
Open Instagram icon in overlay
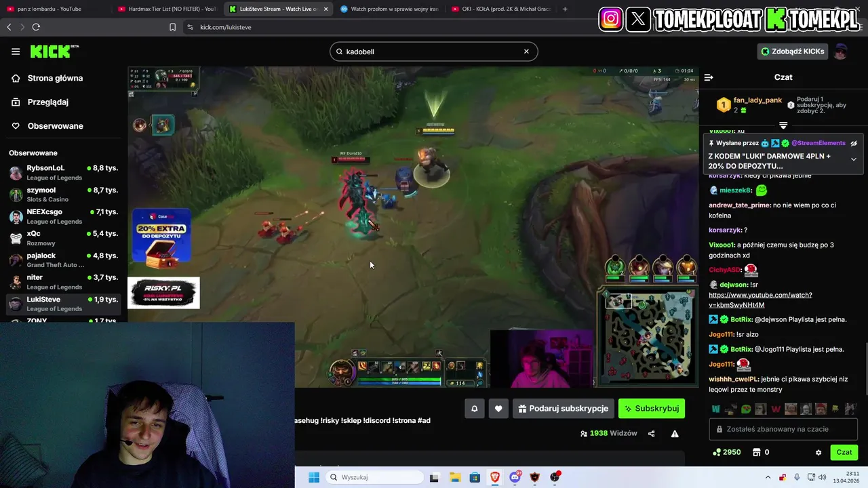610,19
